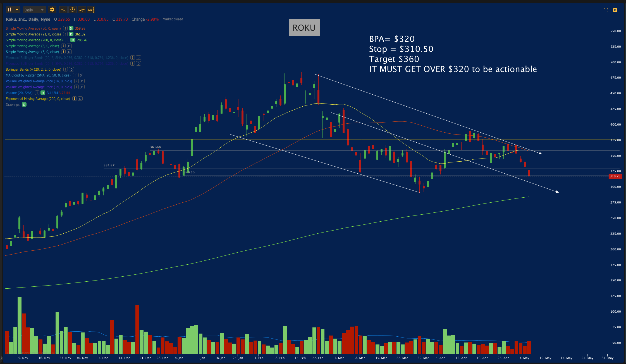Click the 22. Feb date axis label
The image size is (626, 364).
point(318,358)
